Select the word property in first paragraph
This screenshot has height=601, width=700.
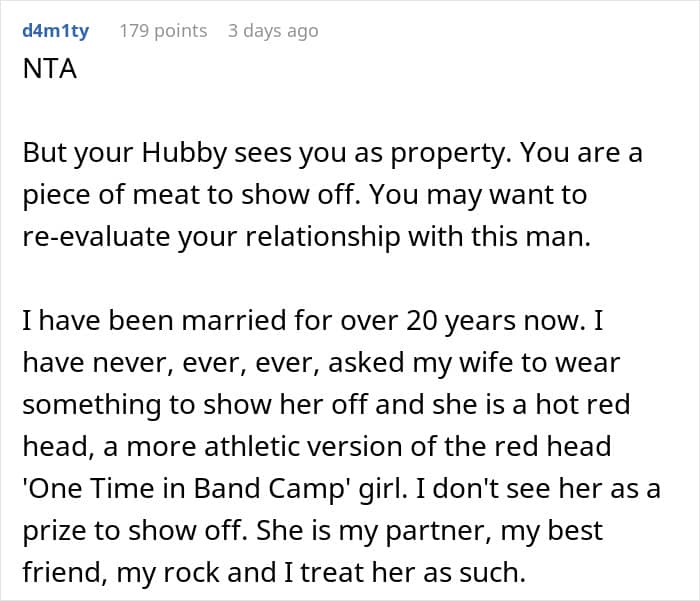click(449, 153)
